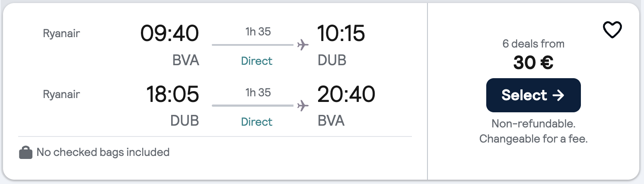
Task: Click BVA under the 09:40 departure
Action: (x=185, y=60)
